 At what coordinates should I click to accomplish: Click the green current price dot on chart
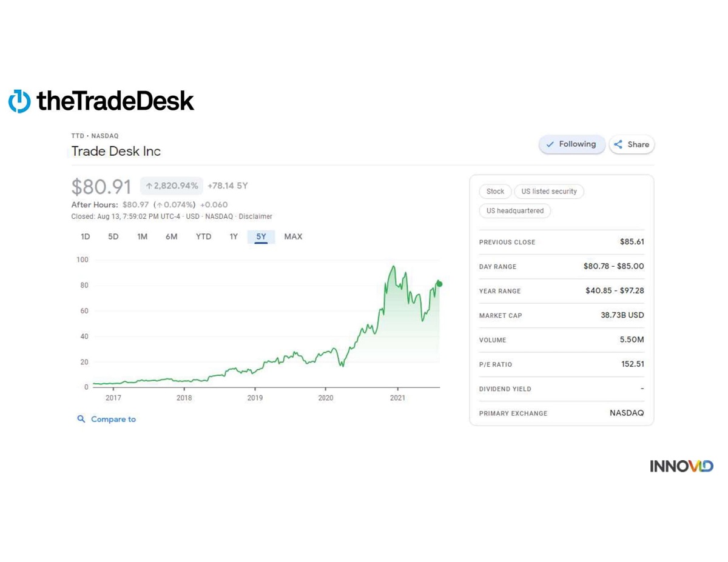[x=439, y=284]
